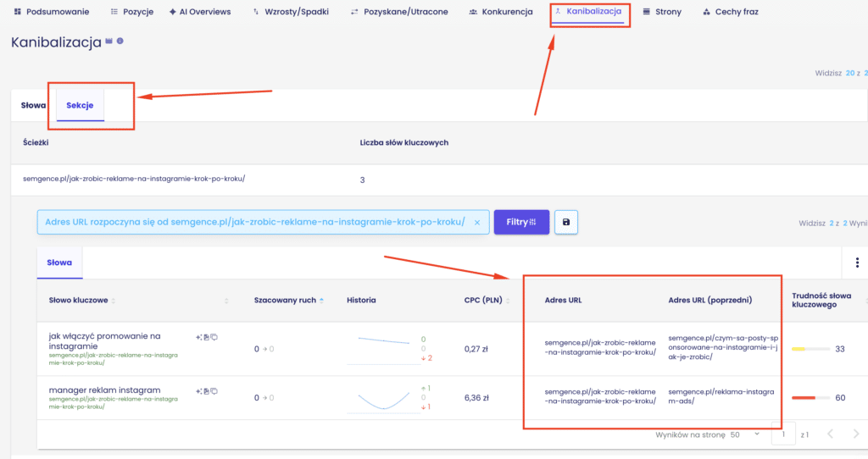This screenshot has height=459, width=868.
Task: Click the page number input showing 1
Action: 783,434
